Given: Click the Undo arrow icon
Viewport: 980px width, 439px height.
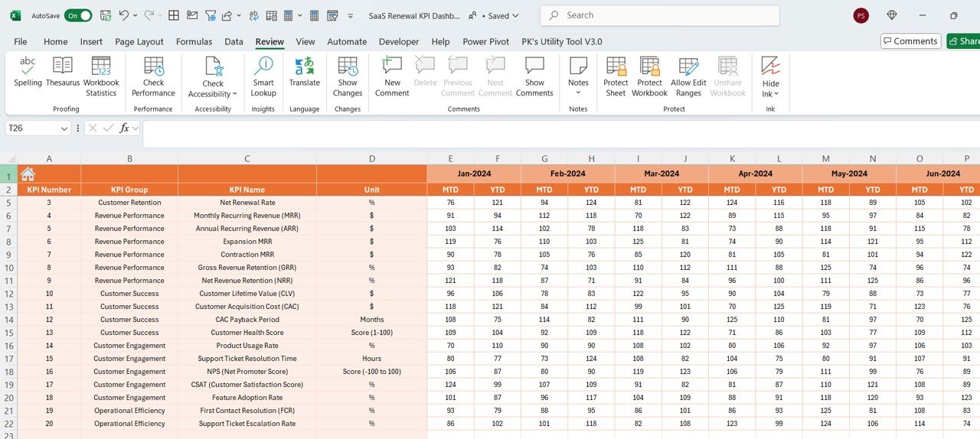Looking at the screenshot, I should 123,15.
